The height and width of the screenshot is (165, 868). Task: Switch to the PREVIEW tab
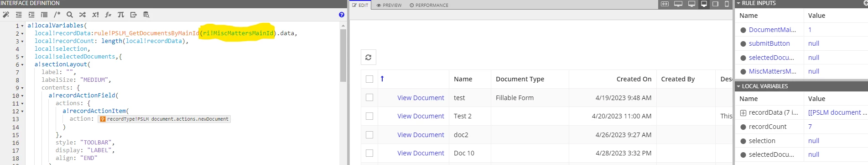(389, 5)
